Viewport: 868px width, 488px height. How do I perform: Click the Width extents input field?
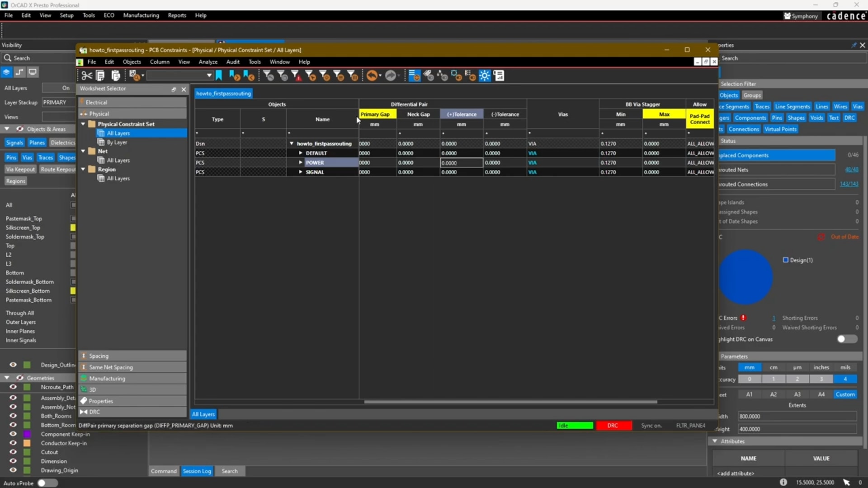pos(797,416)
